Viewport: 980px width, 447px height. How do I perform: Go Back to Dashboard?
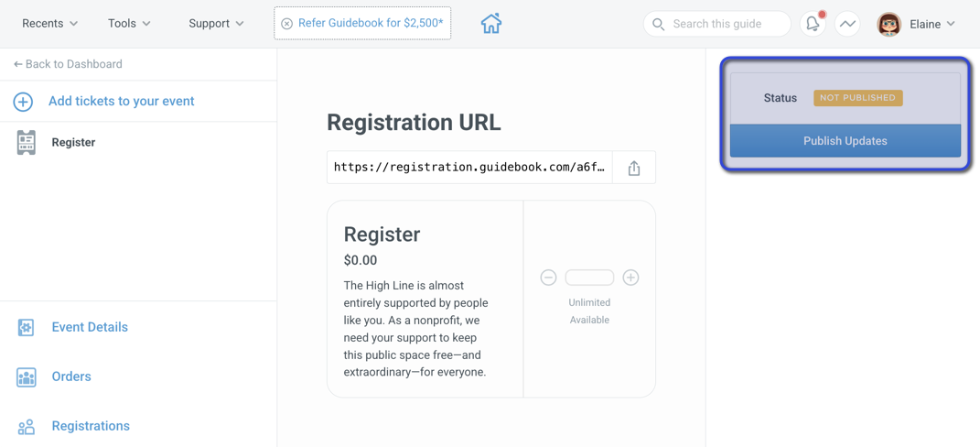68,64
